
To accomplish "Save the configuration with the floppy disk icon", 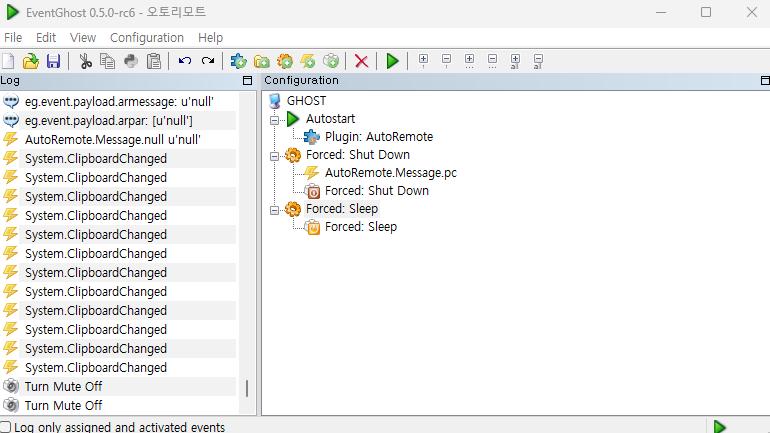I will (x=53, y=61).
